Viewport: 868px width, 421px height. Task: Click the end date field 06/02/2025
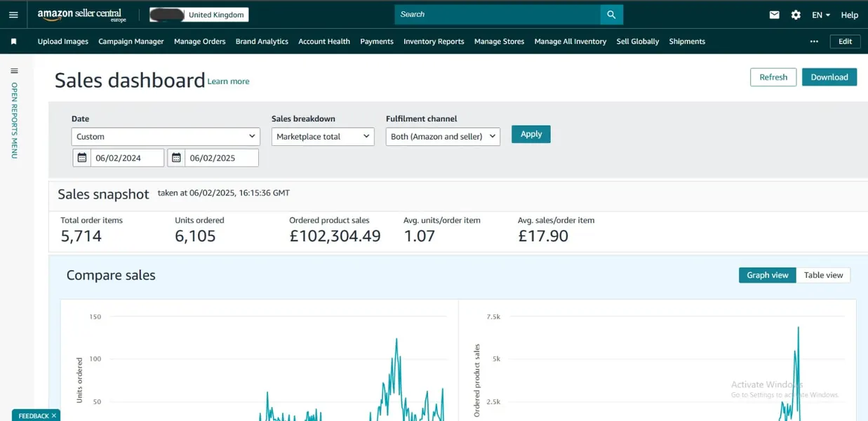click(222, 158)
